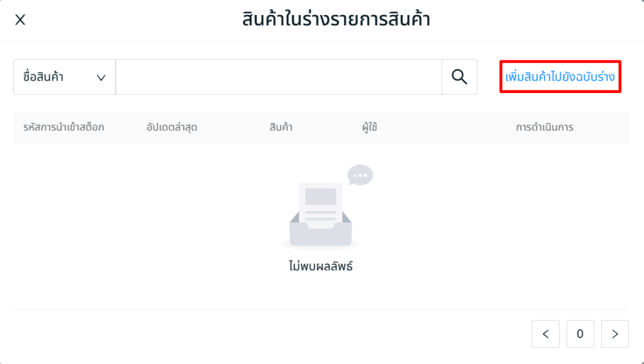Image resolution: width=644 pixels, height=364 pixels.
Task: Click the การดำเนินการ column header
Action: (544, 127)
